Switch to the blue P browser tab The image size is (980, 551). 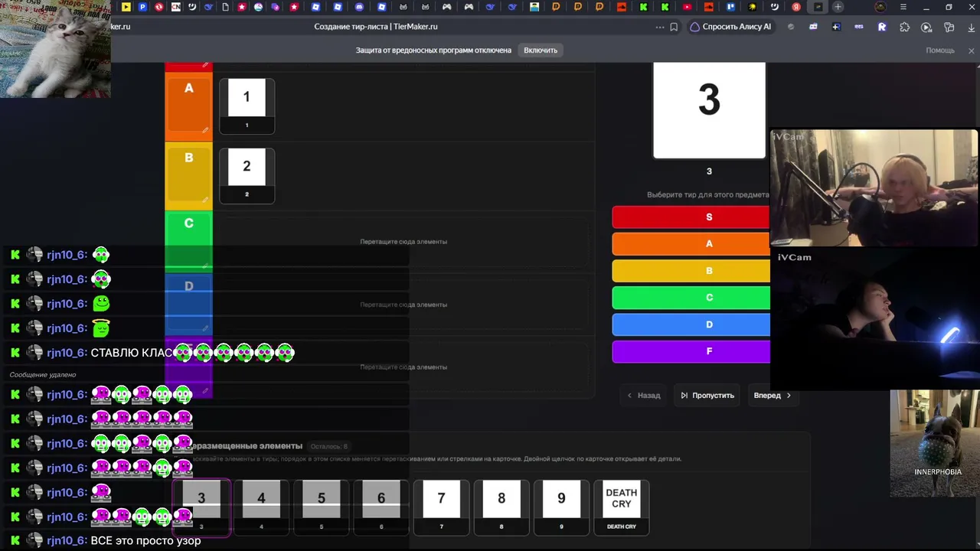point(142,7)
